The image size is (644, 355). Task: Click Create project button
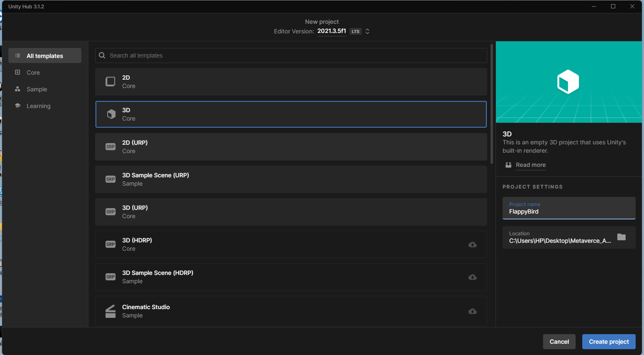pos(609,342)
